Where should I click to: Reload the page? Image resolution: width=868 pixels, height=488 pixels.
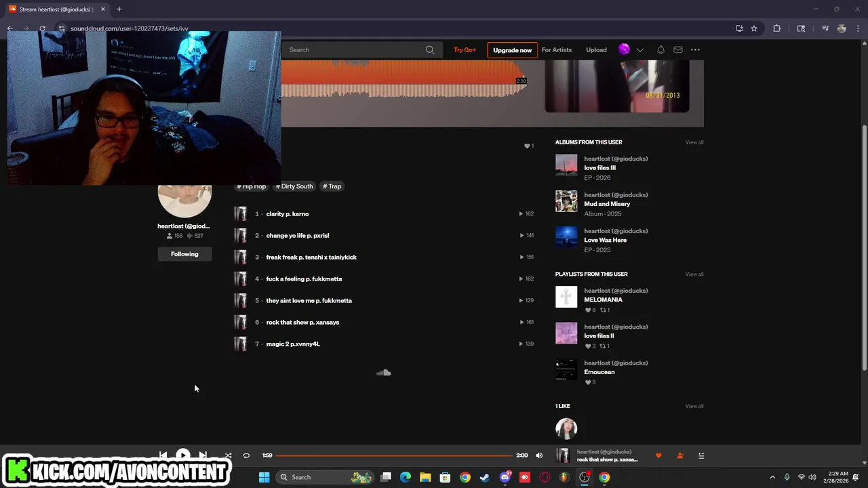click(x=42, y=28)
